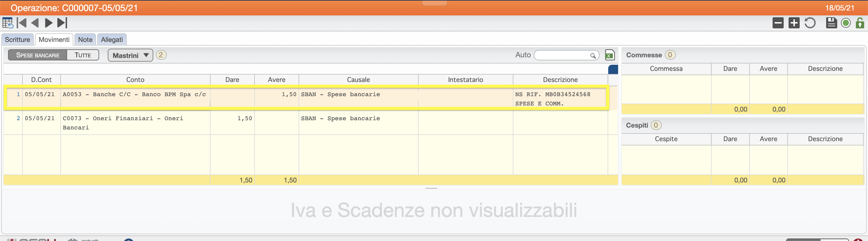Click date 05/05/21 in row 2
Screen dimensions: 868x241
click(39, 118)
